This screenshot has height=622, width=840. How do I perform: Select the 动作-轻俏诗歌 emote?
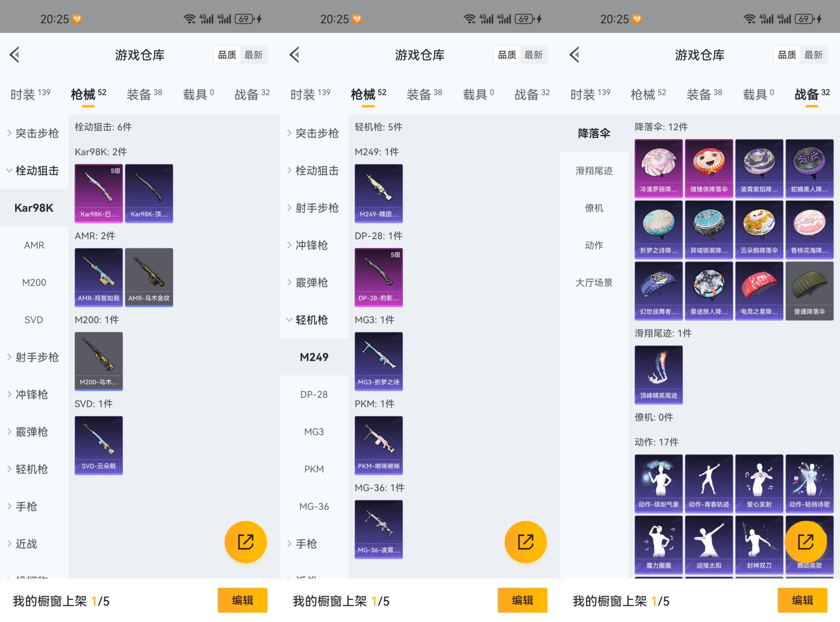click(810, 484)
